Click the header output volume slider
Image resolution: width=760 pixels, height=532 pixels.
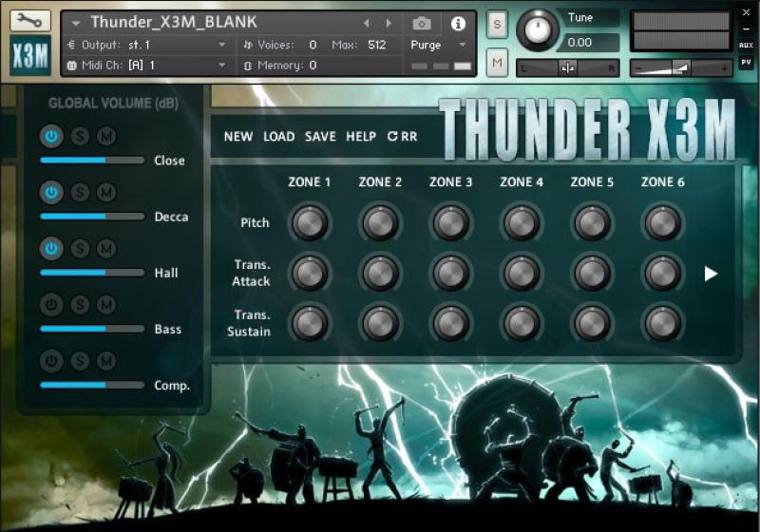click(681, 68)
